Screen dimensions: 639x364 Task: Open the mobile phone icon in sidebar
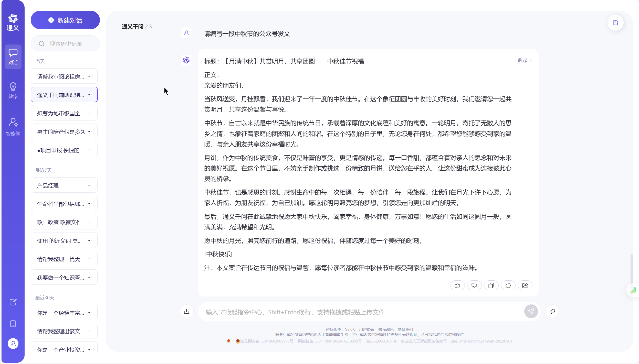(13, 324)
